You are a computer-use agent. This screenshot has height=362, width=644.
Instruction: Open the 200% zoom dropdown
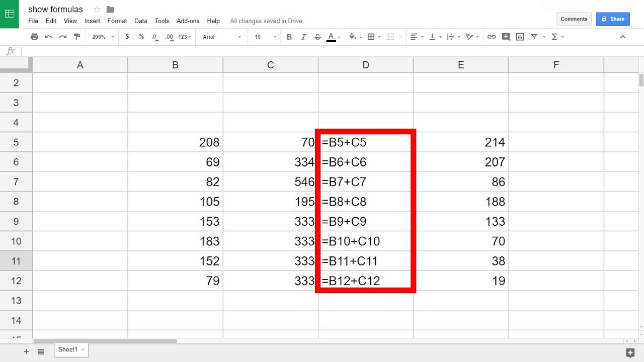coord(103,37)
